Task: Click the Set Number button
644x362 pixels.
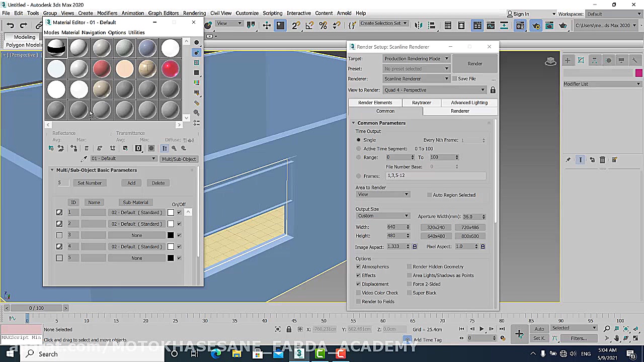Action: [x=90, y=183]
